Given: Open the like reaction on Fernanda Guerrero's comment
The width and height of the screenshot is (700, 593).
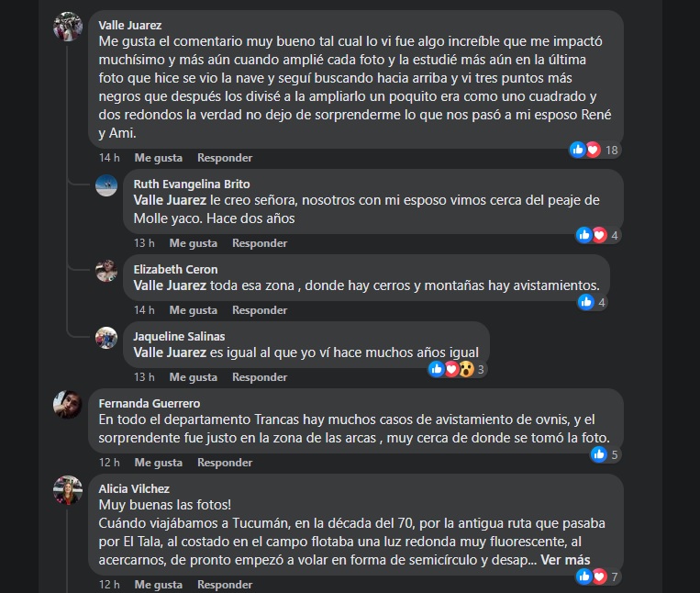Looking at the screenshot, I should tap(599, 454).
